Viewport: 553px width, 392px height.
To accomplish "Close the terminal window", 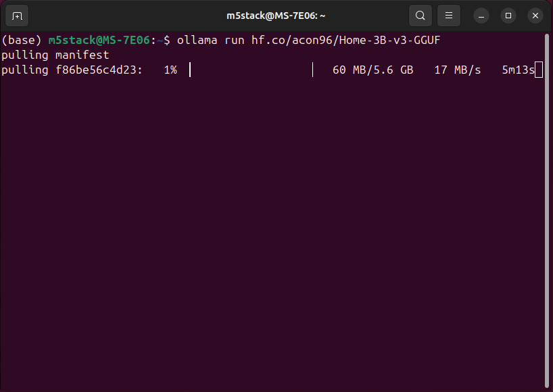I will pyautogui.click(x=535, y=15).
